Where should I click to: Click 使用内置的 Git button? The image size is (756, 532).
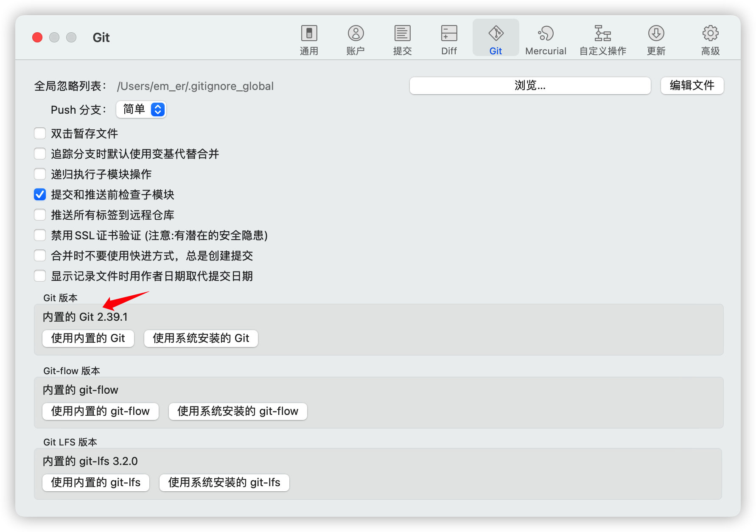pyautogui.click(x=88, y=338)
